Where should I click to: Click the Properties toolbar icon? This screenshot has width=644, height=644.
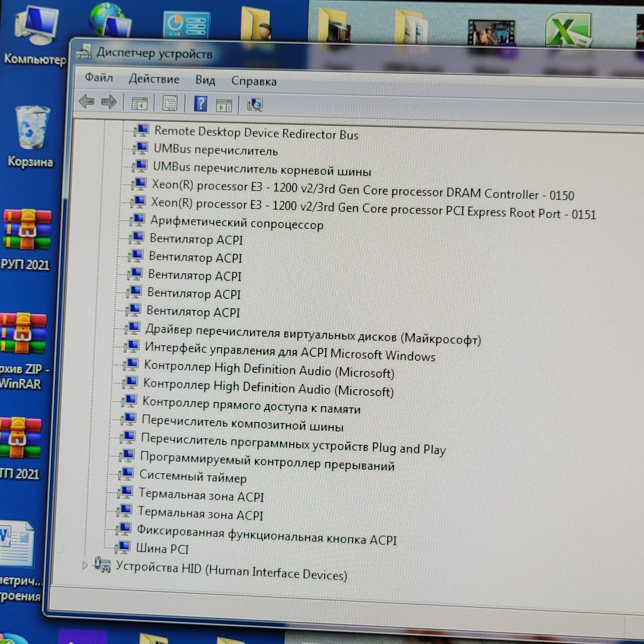[x=170, y=104]
